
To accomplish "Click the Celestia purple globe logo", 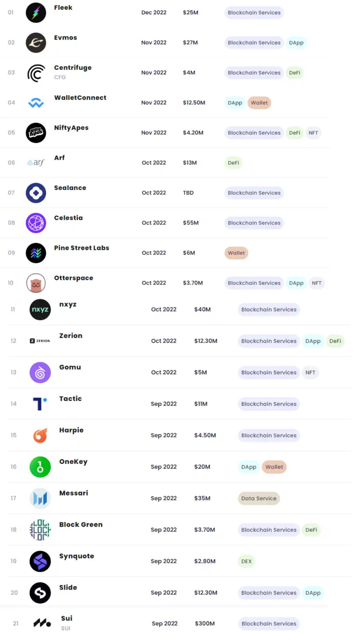I will pyautogui.click(x=36, y=223).
